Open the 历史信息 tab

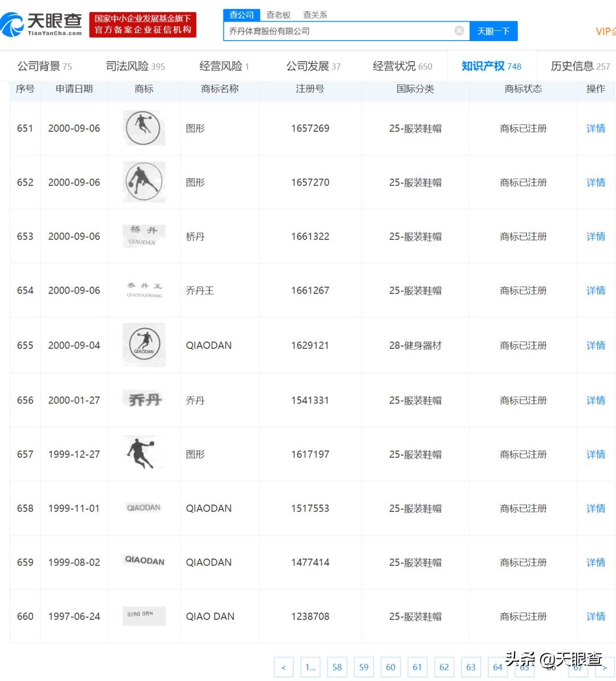581,66
